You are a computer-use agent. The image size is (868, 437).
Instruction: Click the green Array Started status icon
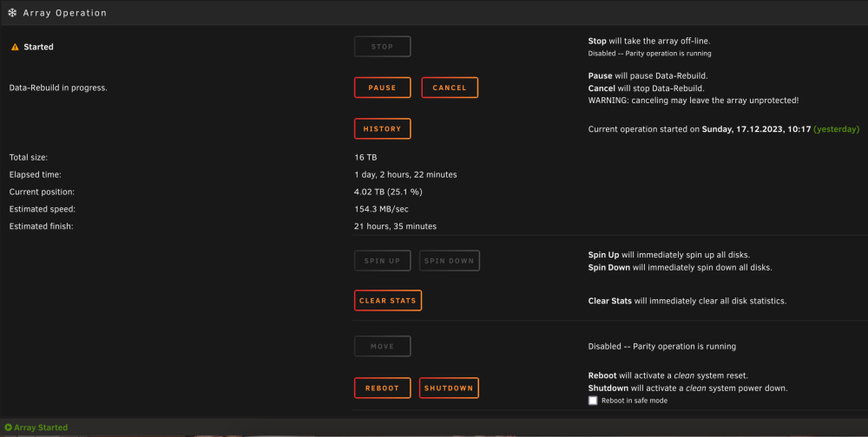9,427
